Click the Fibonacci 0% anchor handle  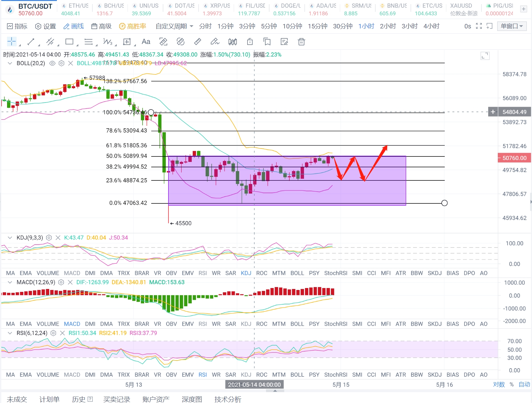(444, 203)
